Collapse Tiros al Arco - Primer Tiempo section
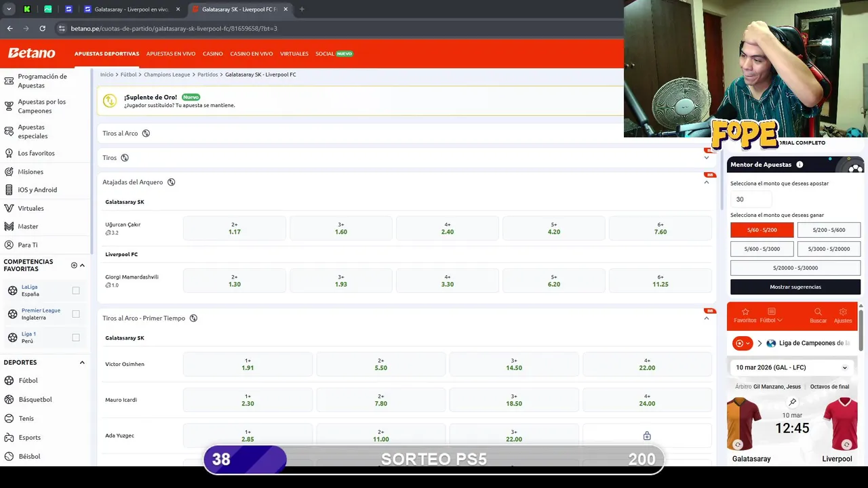Image resolution: width=868 pixels, height=488 pixels. pos(707,318)
